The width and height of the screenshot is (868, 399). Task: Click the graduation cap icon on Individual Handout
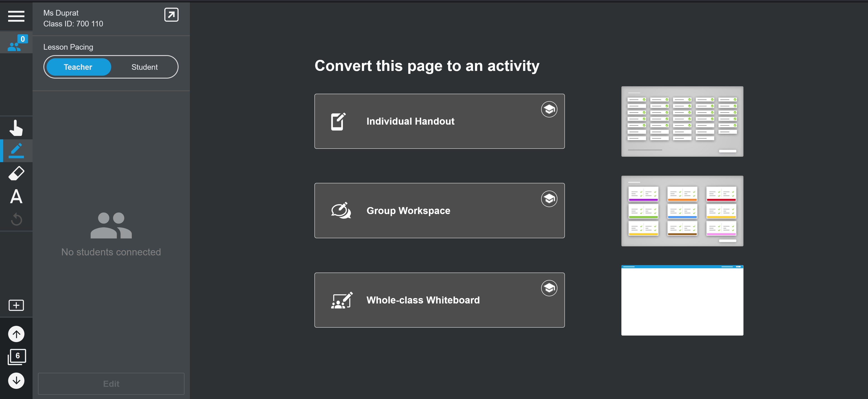pos(549,110)
